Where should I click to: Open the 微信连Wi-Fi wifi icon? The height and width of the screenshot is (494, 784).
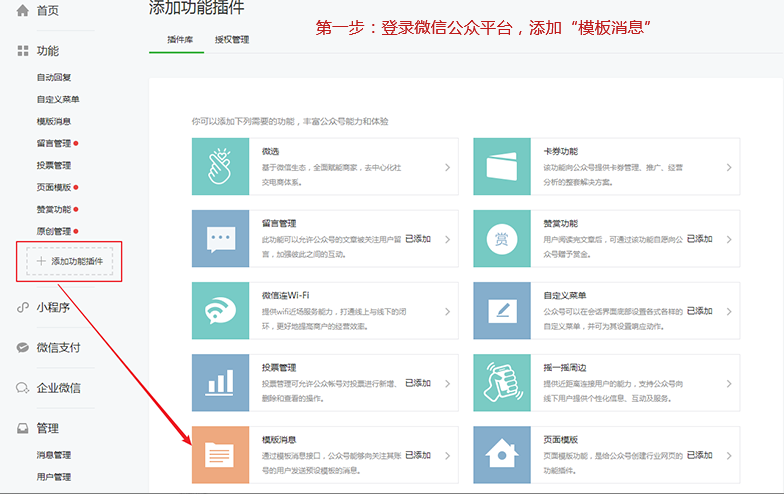220,310
